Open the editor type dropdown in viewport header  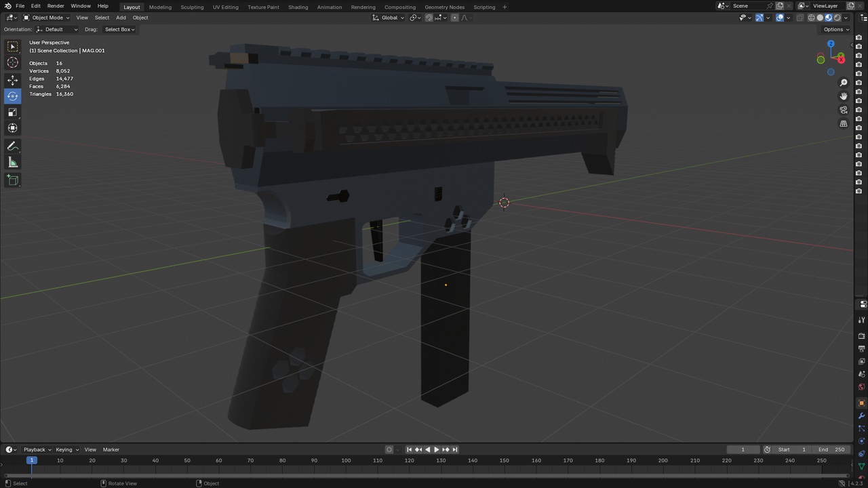point(11,18)
